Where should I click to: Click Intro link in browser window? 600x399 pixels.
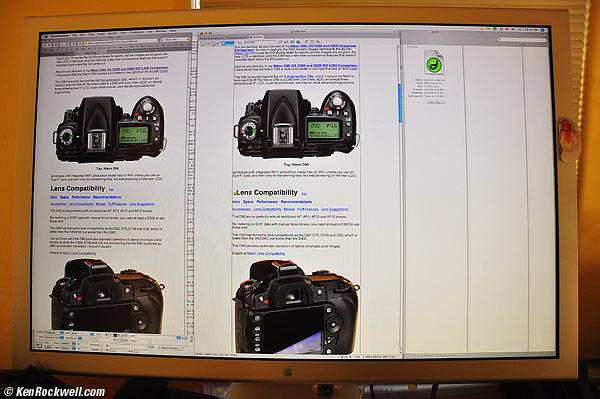[x=54, y=197]
